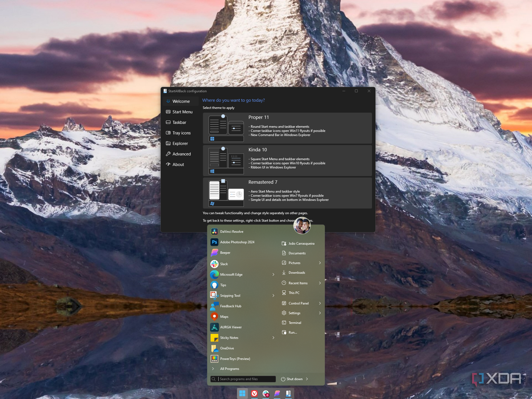Launch PowerToys (Preview)
This screenshot has height=399, width=532.
(235, 359)
